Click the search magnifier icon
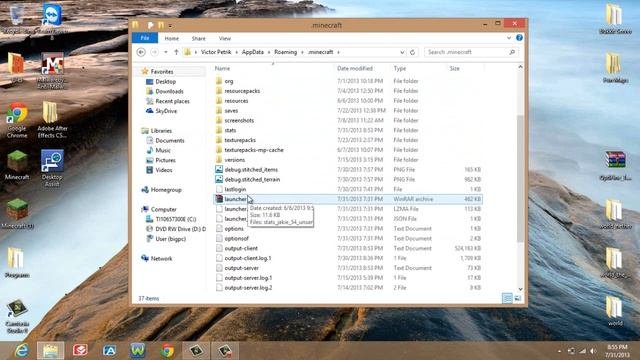 click(x=512, y=52)
